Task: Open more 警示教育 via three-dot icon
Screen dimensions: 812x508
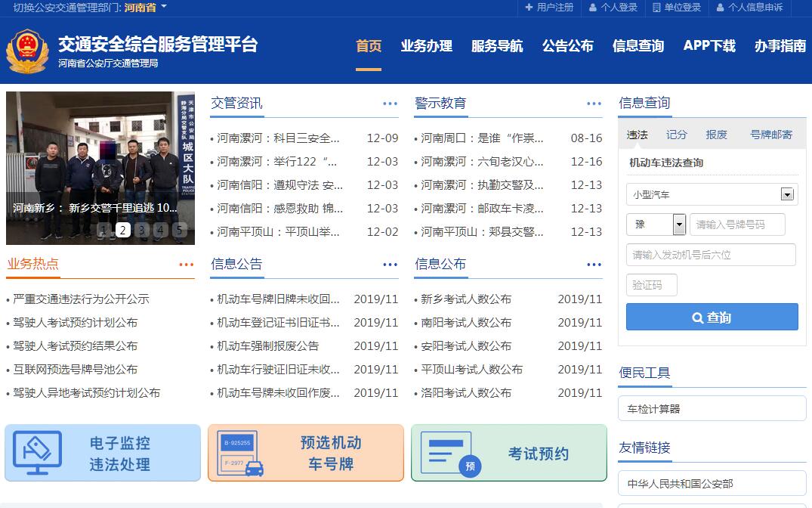Action: (x=594, y=104)
